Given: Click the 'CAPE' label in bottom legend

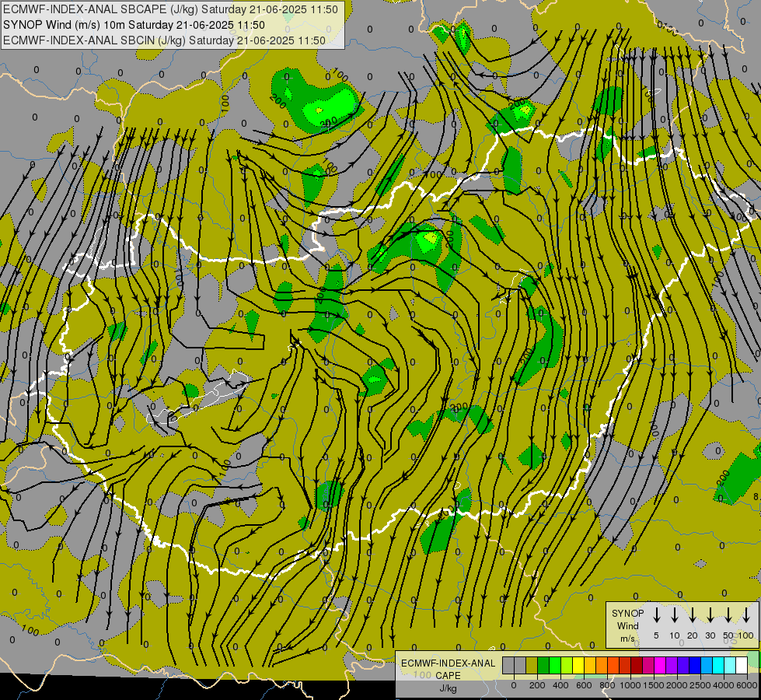Looking at the screenshot, I should [x=448, y=675].
